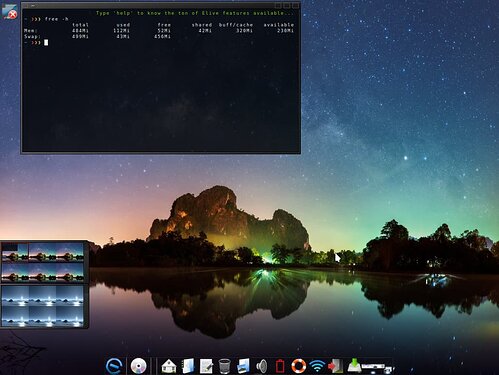This screenshot has width=499, height=375.
Task: Click the 'Mem:' row label
Action: [x=31, y=31]
